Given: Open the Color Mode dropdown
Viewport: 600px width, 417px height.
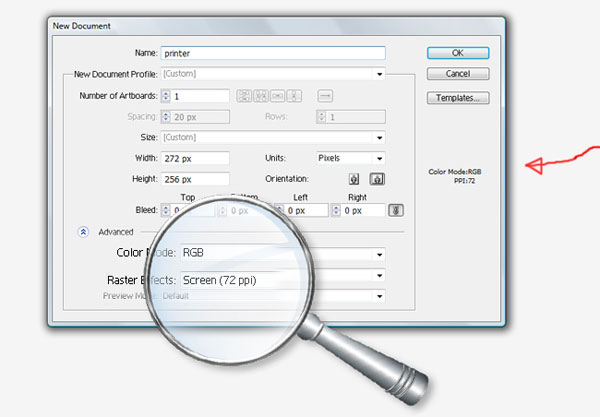Looking at the screenshot, I should click(x=283, y=254).
